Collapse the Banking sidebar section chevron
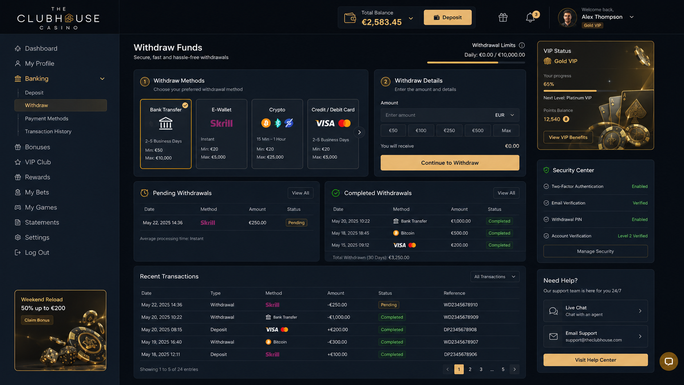684x385 pixels. 102,79
